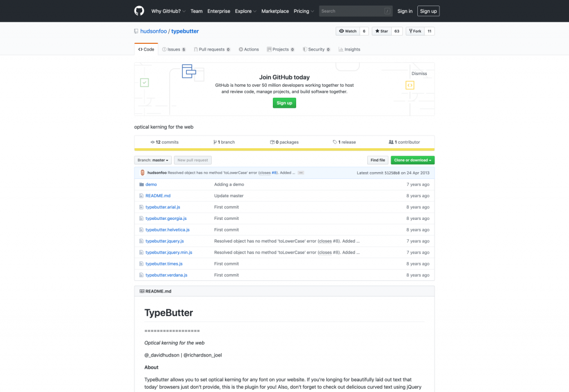Click Sign in in the header
Screen dimensions: 569x392
click(x=405, y=11)
